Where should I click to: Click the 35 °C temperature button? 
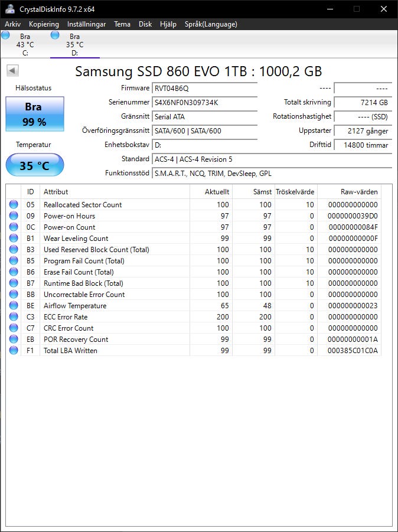coord(35,165)
